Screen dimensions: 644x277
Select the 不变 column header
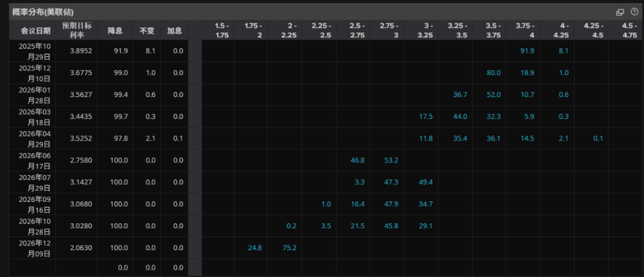pos(147,30)
